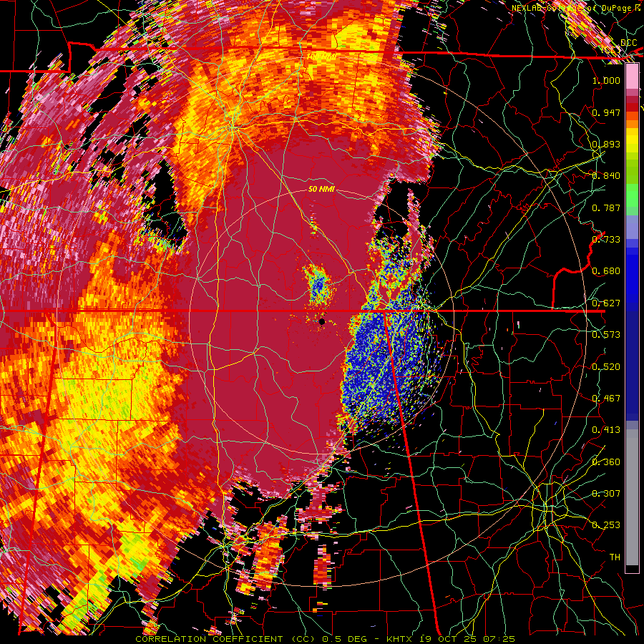This screenshot has width=644, height=644.
Task: Click the "0.307" color scale value
Action: click(x=606, y=494)
